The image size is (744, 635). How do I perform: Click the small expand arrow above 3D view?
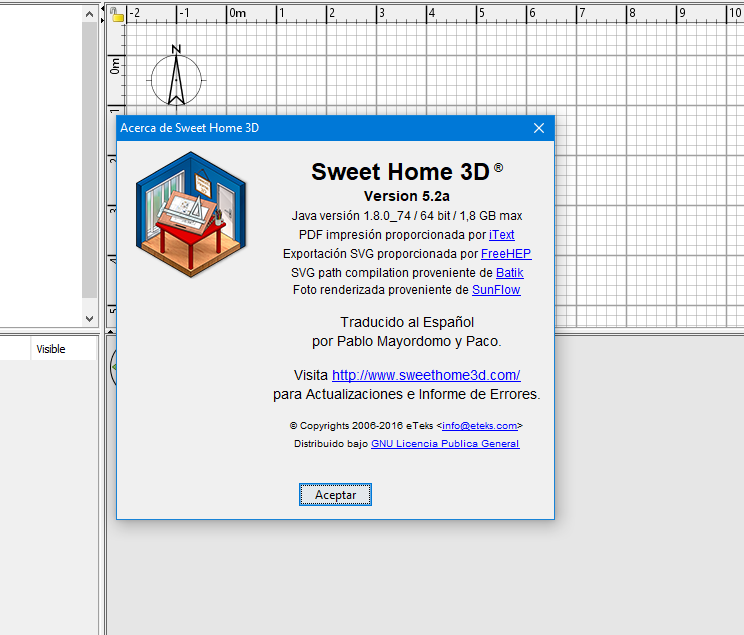110,331
